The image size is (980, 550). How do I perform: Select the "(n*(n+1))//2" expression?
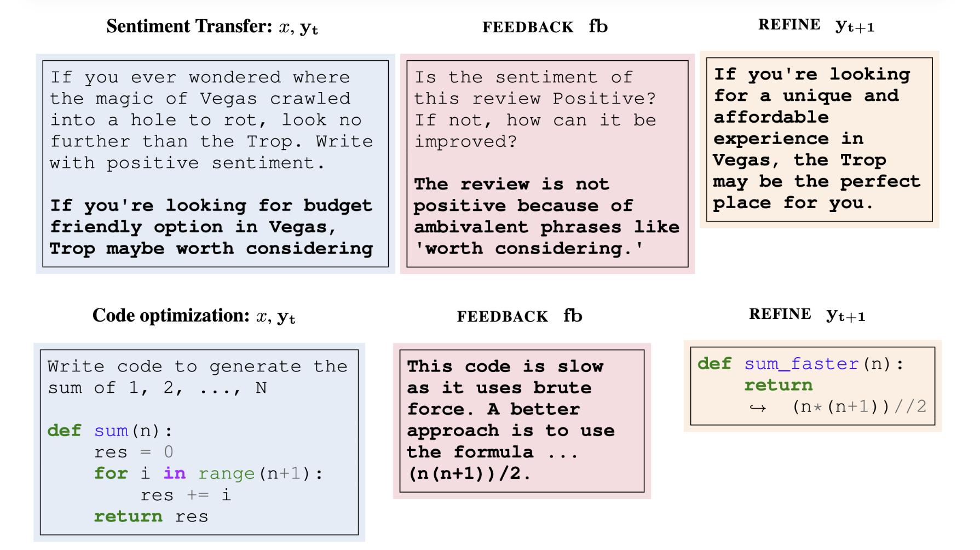pyautogui.click(x=859, y=406)
